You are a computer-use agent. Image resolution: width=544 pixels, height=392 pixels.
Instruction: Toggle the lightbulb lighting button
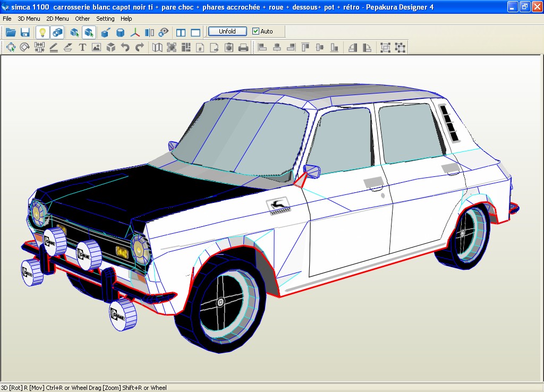(42, 32)
